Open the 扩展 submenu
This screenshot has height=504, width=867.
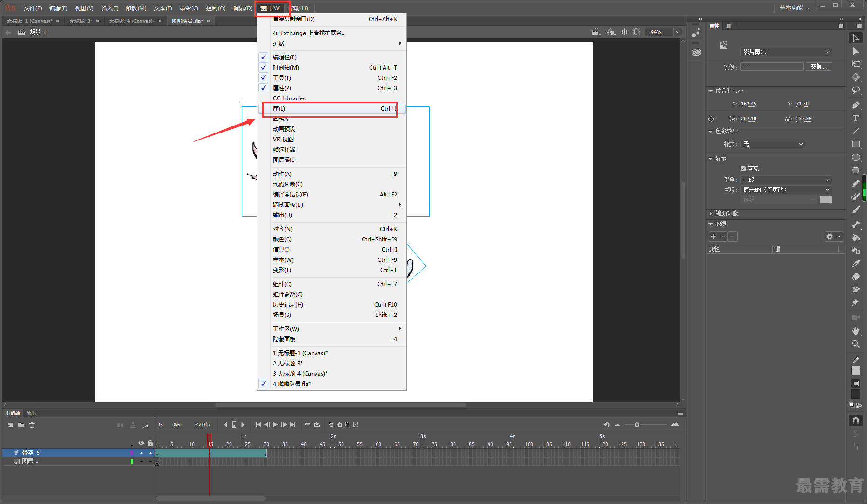coord(331,43)
